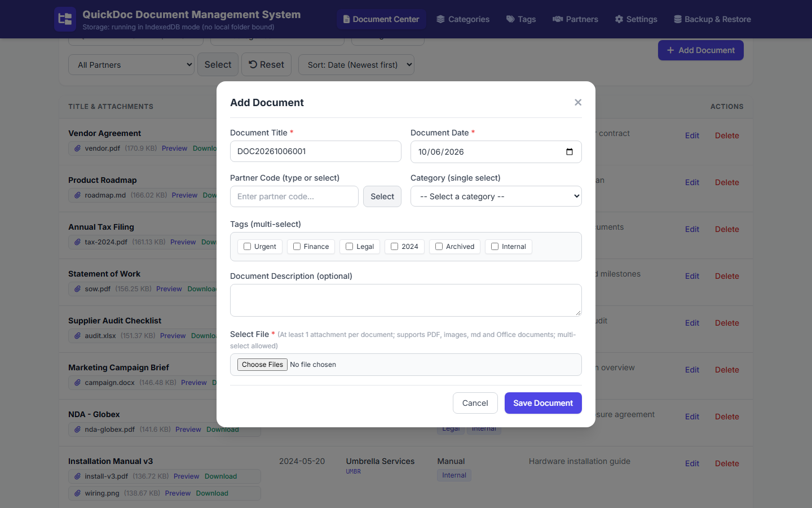Click Select button beside All Partners
The image size is (812, 508).
pyautogui.click(x=218, y=64)
